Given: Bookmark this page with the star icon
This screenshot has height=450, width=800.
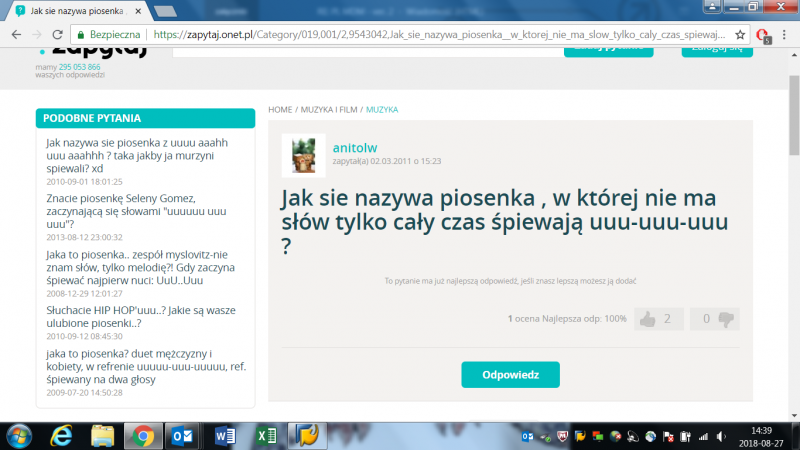Looking at the screenshot, I should (738, 33).
